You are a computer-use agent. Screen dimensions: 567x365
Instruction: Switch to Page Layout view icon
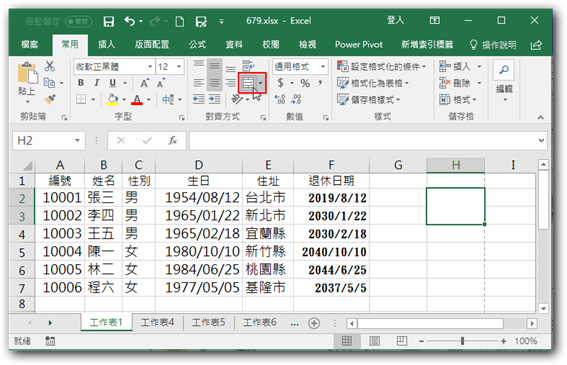tap(374, 341)
